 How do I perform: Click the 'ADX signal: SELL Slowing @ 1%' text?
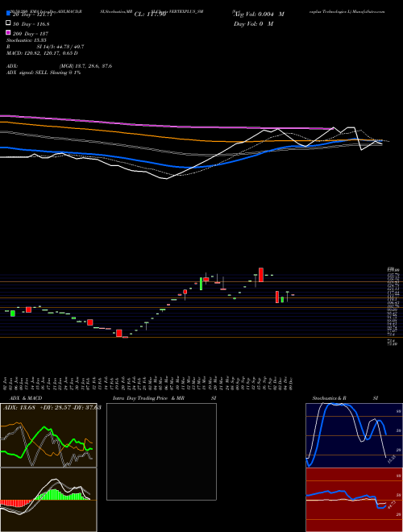(x=44, y=73)
